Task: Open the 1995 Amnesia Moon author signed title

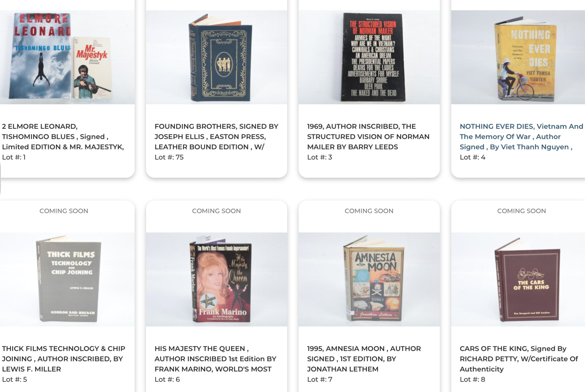Action: coord(364,359)
